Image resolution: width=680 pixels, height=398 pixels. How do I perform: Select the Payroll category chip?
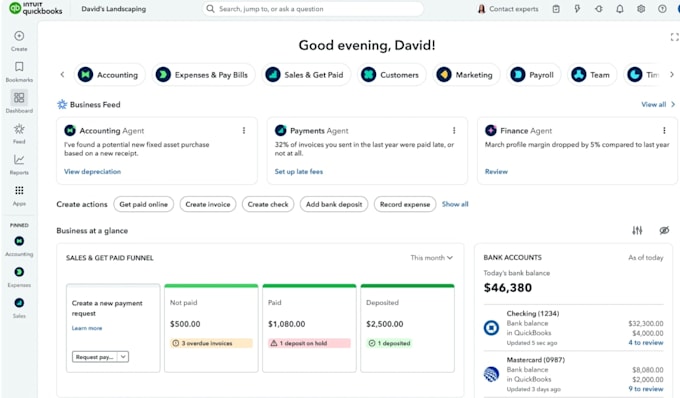point(533,75)
